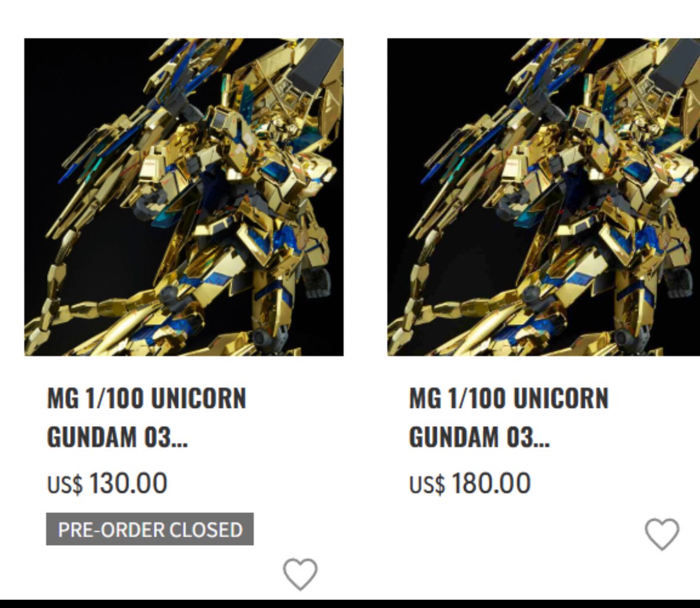Open the left gold Gundam product image

coord(184,197)
